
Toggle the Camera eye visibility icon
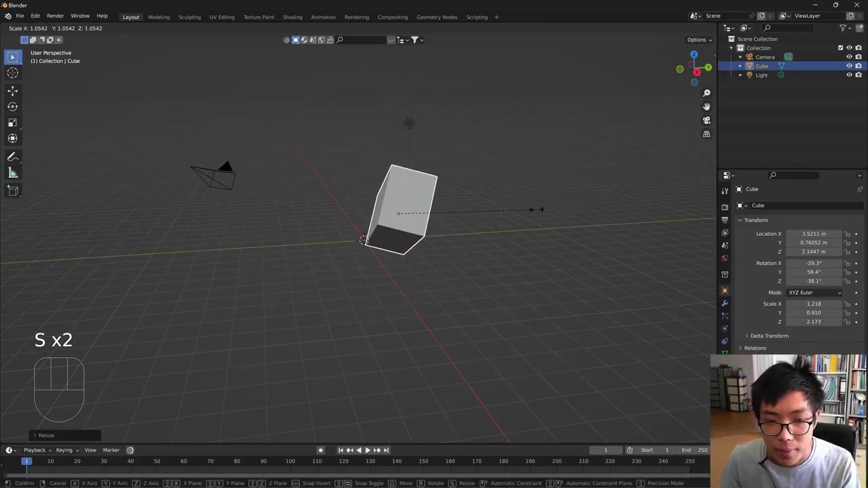[849, 57]
